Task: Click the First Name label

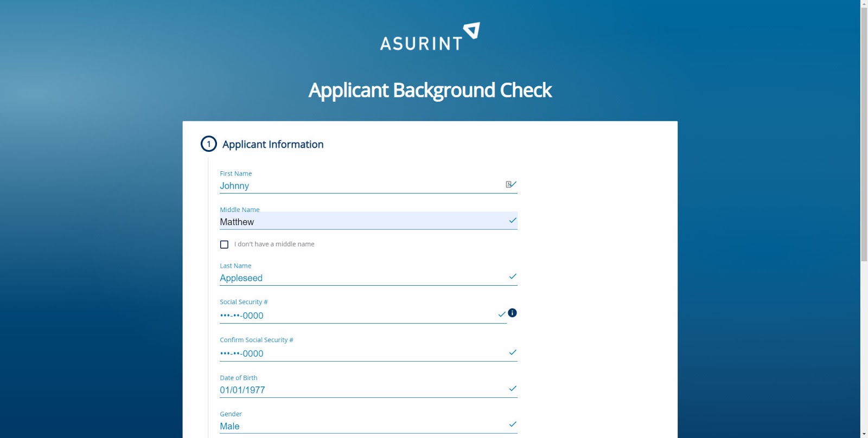Action: (235, 173)
